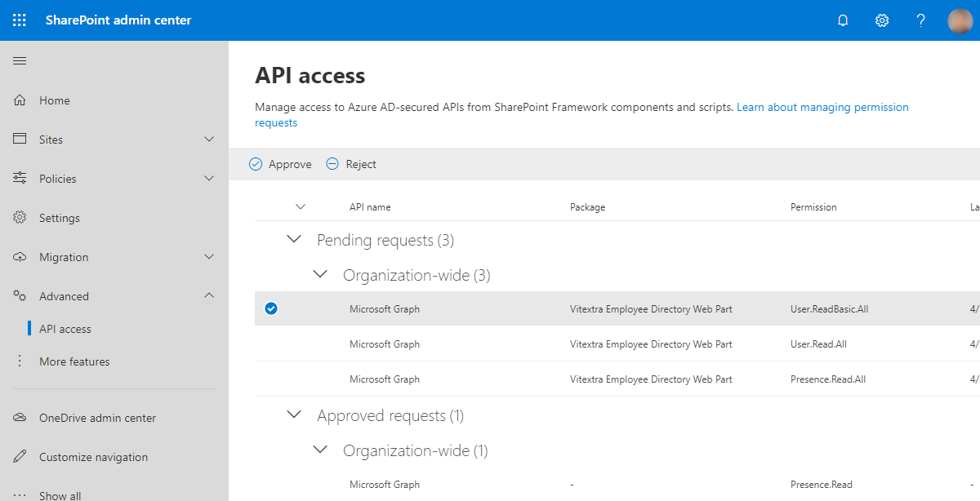Click Microsoft Graph in the User.ReadBasic.All row
The width and height of the screenshot is (980, 501).
pyautogui.click(x=385, y=309)
